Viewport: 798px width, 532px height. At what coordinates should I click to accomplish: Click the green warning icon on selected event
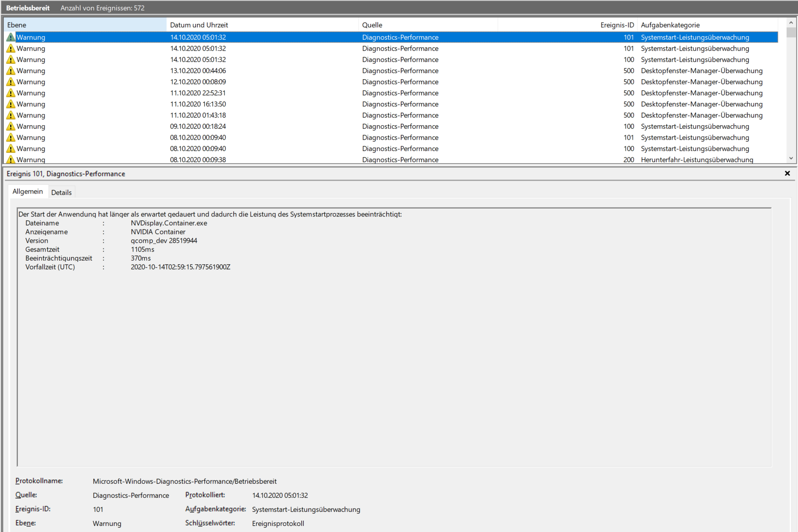point(10,37)
